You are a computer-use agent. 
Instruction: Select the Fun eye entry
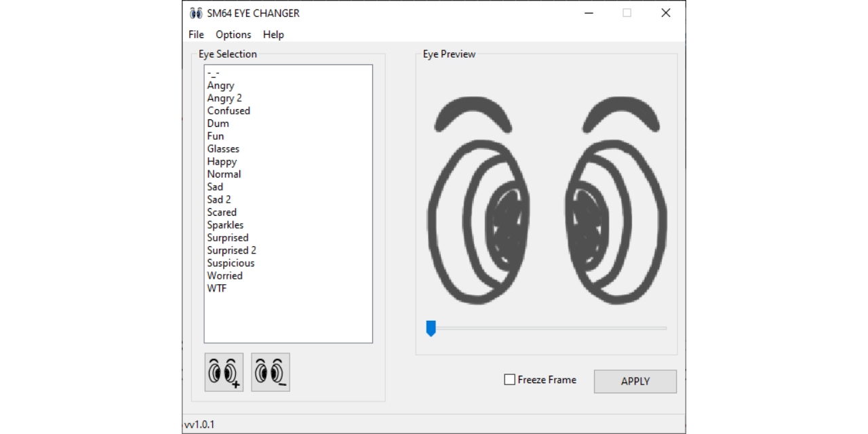pos(288,136)
